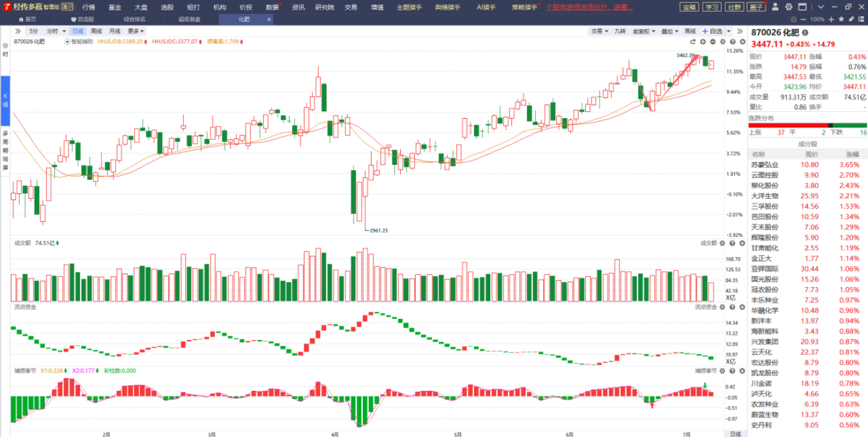Select the 日线 period
Image resolution: width=868 pixels, height=437 pixels.
78,31
